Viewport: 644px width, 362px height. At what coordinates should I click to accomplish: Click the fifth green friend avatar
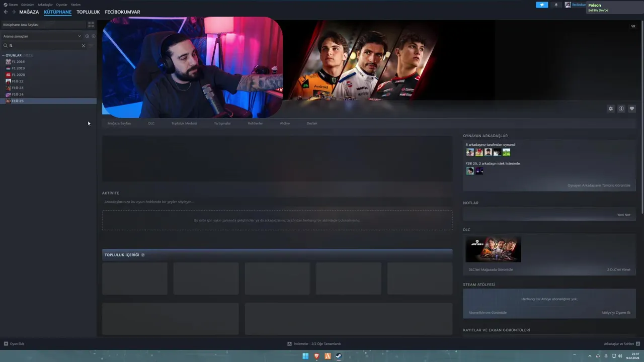click(x=506, y=152)
